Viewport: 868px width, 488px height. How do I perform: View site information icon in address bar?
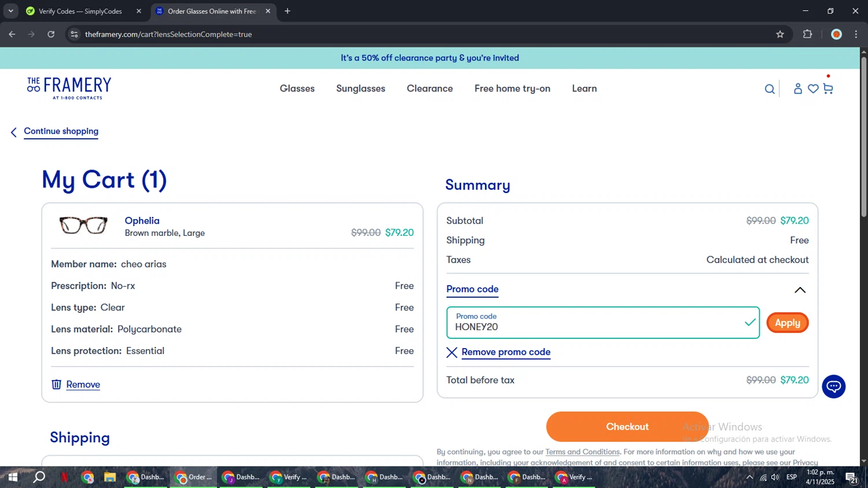coord(74,34)
